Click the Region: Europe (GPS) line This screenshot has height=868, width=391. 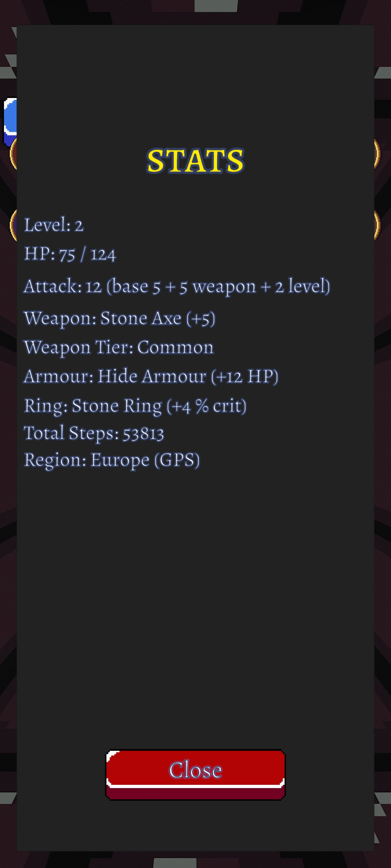[x=112, y=460]
